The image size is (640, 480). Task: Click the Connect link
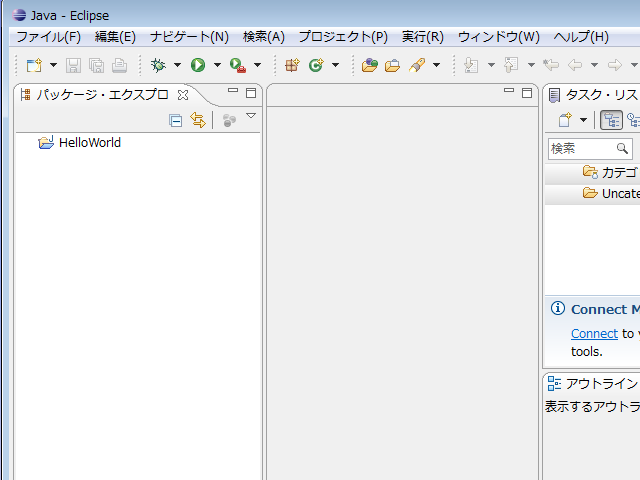coord(594,333)
